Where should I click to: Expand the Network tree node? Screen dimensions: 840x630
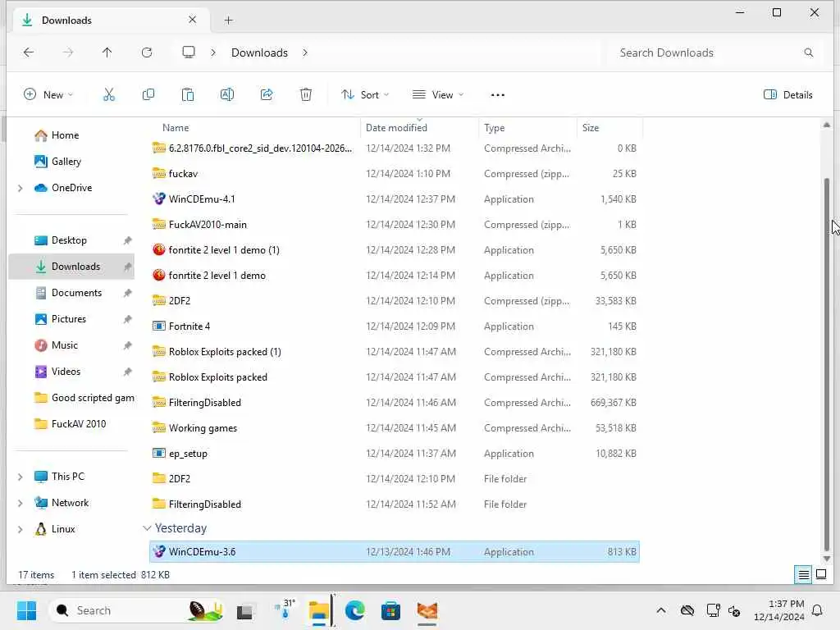(21, 503)
